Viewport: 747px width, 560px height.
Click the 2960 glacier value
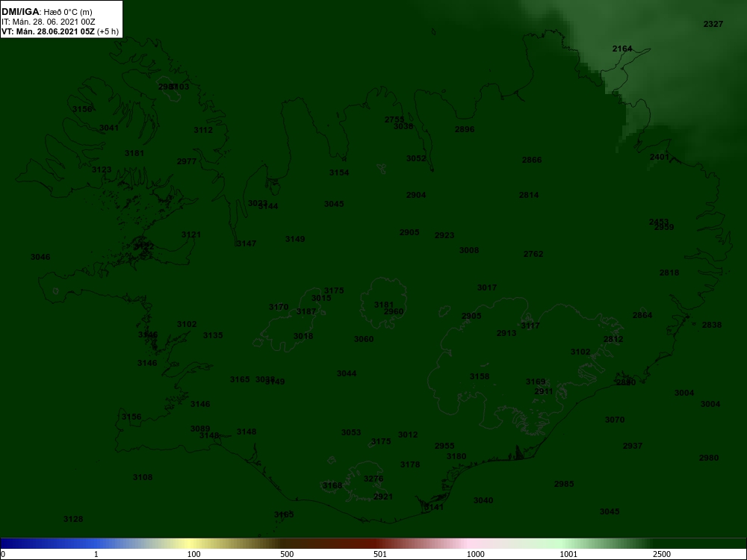point(394,311)
